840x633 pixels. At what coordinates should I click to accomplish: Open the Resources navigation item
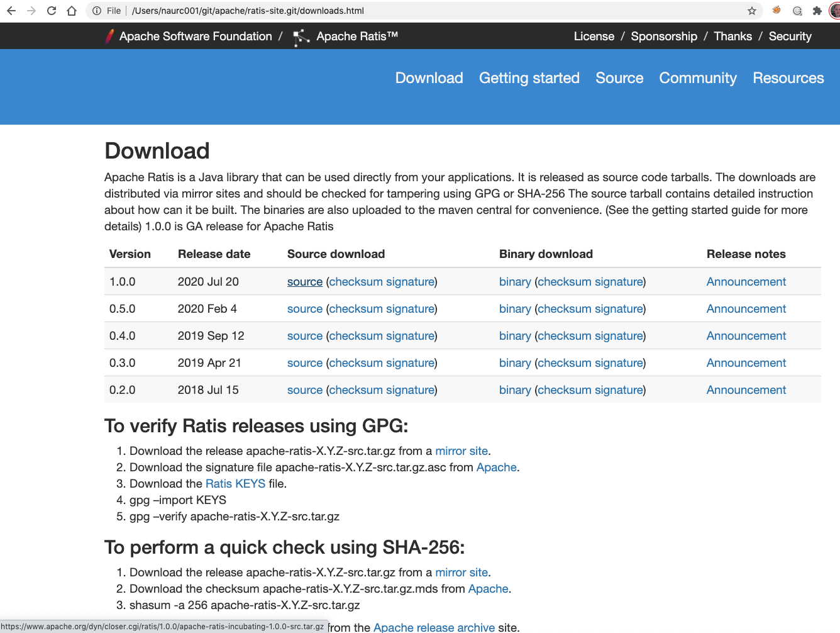(788, 78)
